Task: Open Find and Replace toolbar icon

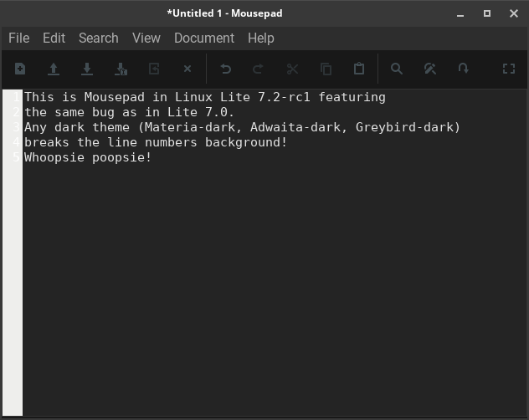Action: (430, 69)
